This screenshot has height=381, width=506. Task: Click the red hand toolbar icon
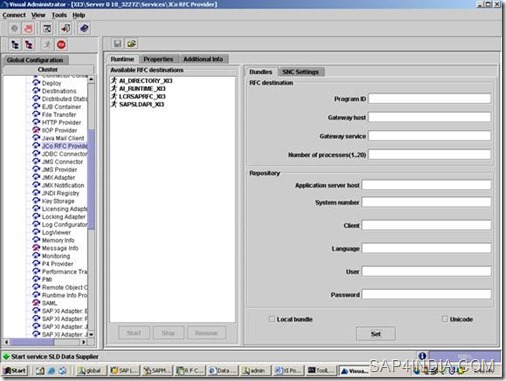(28, 28)
